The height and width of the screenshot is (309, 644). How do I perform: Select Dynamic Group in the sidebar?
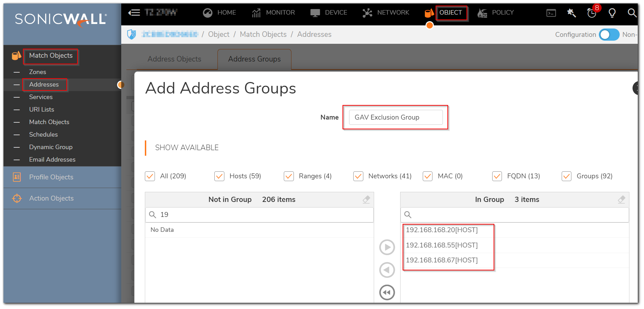pos(51,147)
